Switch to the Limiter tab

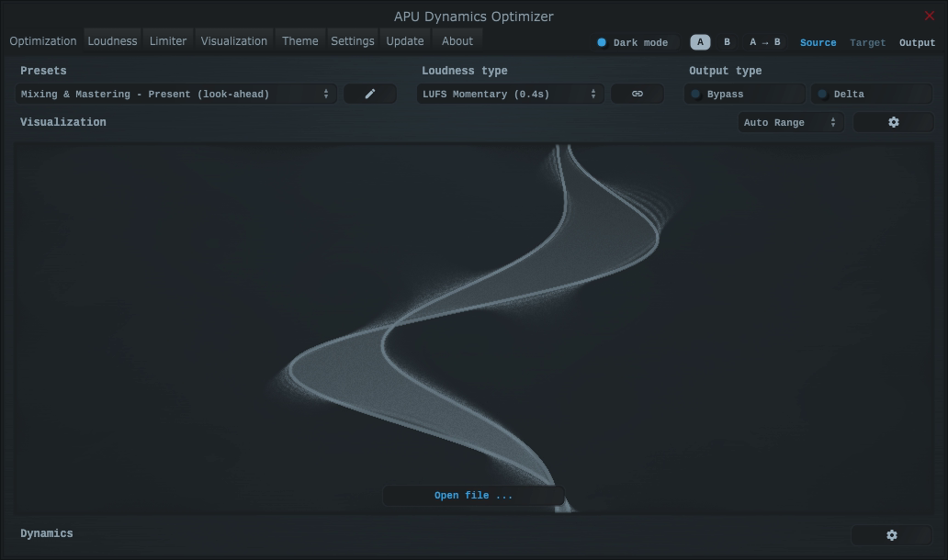click(168, 41)
